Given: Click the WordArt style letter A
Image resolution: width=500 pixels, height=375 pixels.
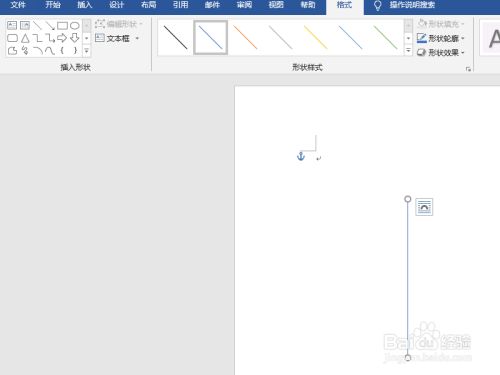Looking at the screenshot, I should pyautogui.click(x=494, y=38).
